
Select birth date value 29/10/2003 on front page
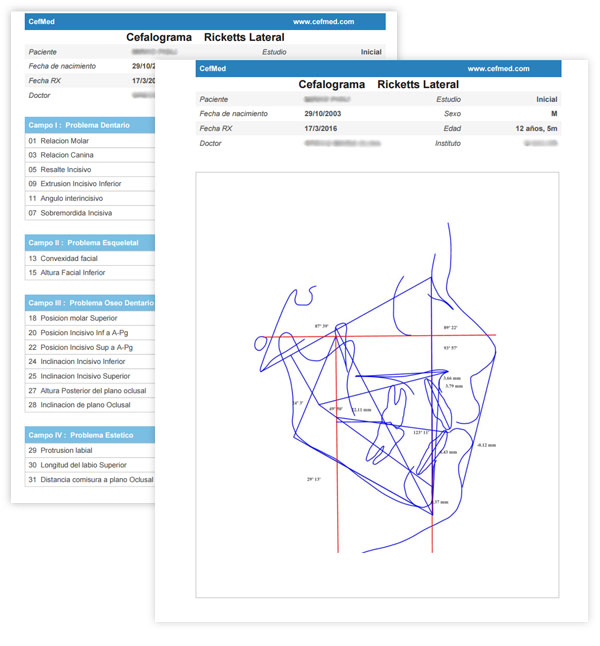tap(323, 114)
